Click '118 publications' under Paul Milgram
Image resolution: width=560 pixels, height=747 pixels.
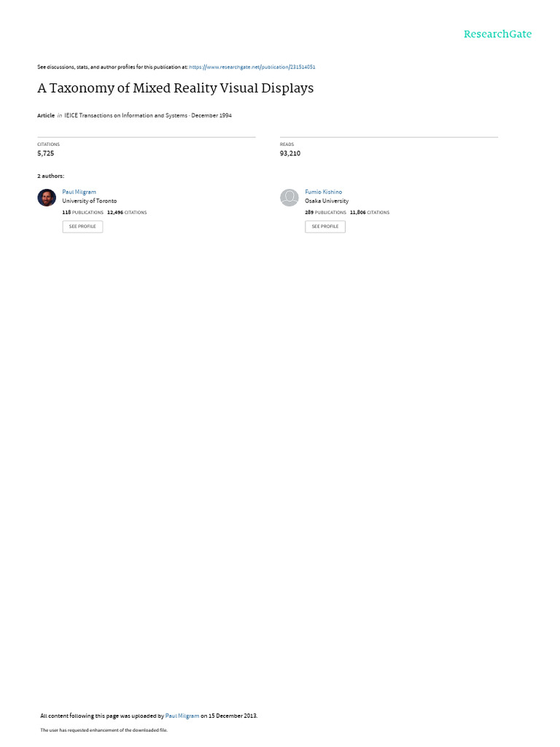tap(83, 212)
